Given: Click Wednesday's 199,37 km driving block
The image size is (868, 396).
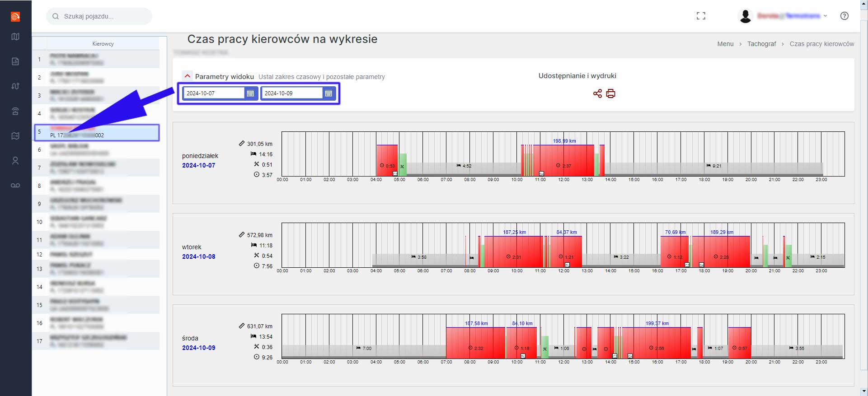Looking at the screenshot, I should click(x=657, y=343).
